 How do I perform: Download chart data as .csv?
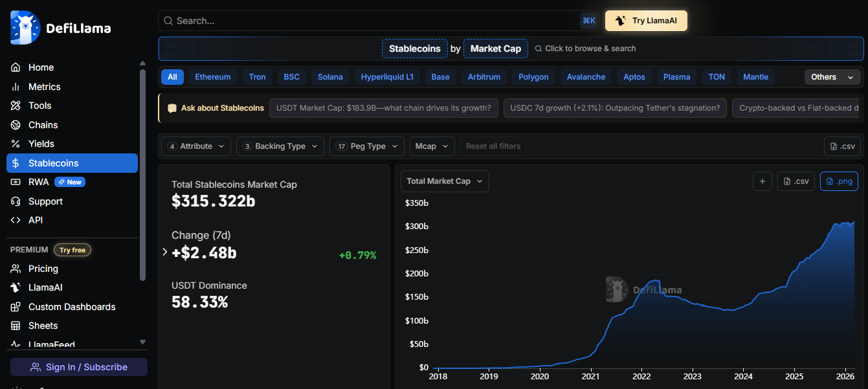[796, 181]
